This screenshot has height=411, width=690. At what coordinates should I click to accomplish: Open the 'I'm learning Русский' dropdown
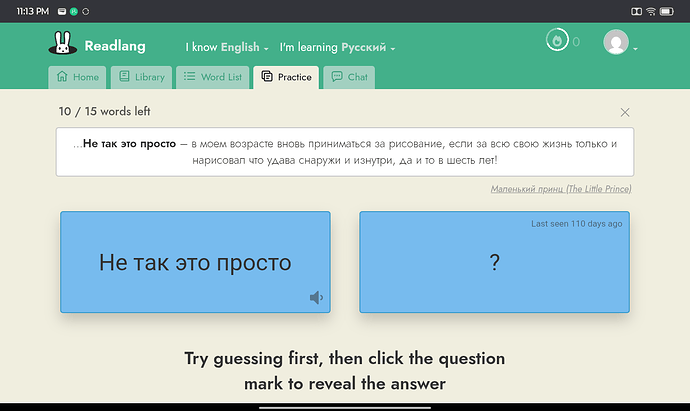coord(337,47)
